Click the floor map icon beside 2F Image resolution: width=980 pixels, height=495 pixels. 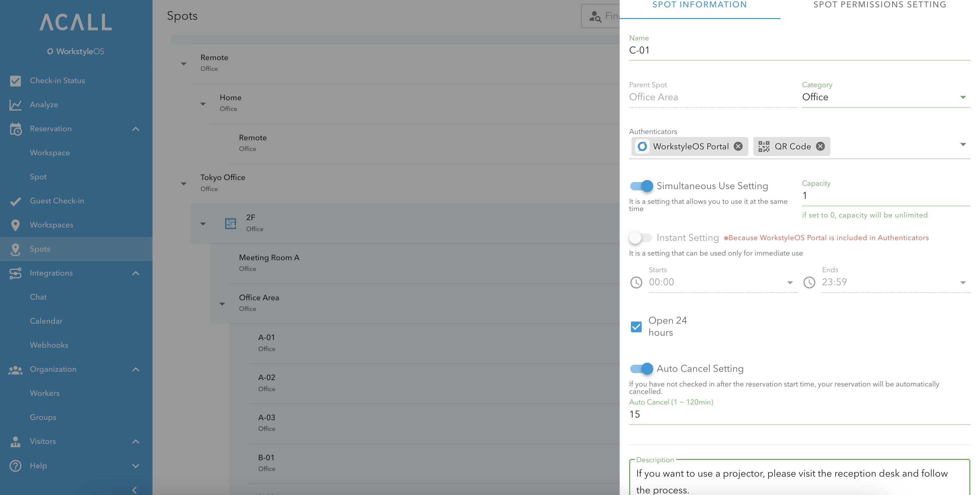pos(231,223)
